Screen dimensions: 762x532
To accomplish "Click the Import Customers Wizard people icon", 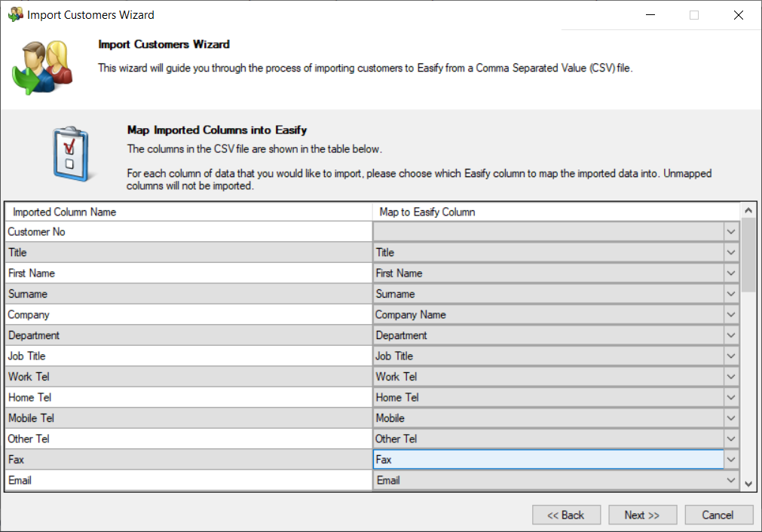I will coord(42,67).
